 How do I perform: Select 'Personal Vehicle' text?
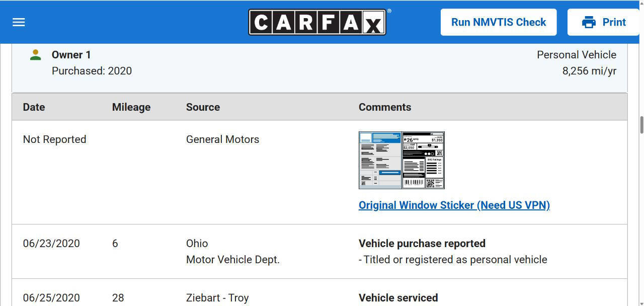pos(577,55)
